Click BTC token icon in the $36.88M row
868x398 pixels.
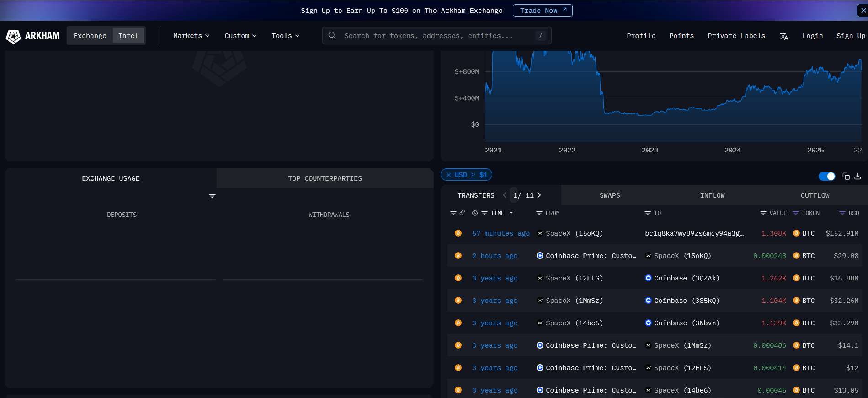(x=796, y=278)
